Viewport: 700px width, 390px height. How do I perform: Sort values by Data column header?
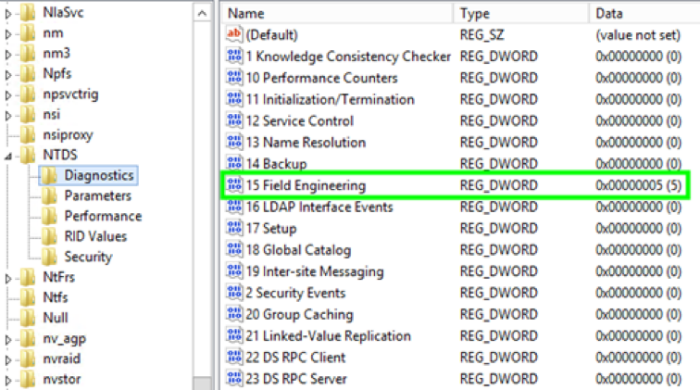(645, 13)
